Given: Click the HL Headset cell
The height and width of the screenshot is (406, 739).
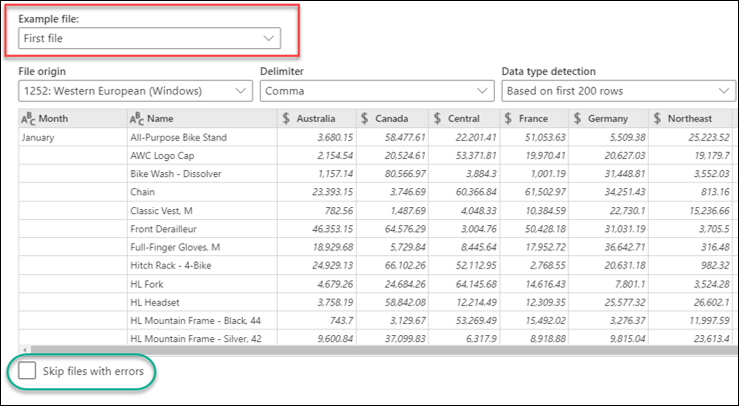Looking at the screenshot, I should pos(202,302).
